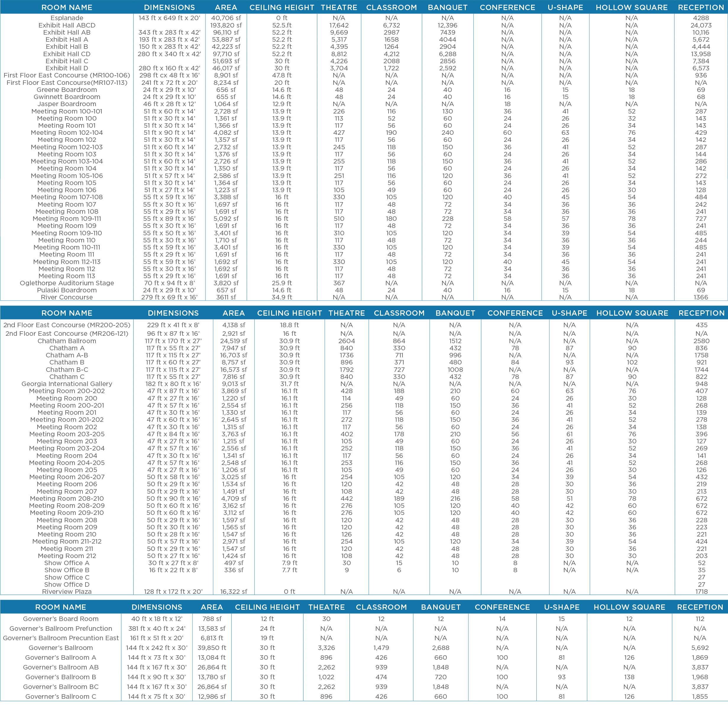Screen dimensions: 728x707
Task: Select 2nd Floor East Concourse (MR200-205)
Action: (67, 325)
